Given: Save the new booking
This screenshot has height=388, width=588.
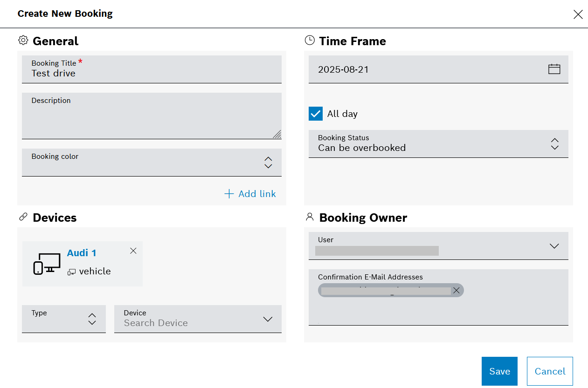Looking at the screenshot, I should point(499,371).
